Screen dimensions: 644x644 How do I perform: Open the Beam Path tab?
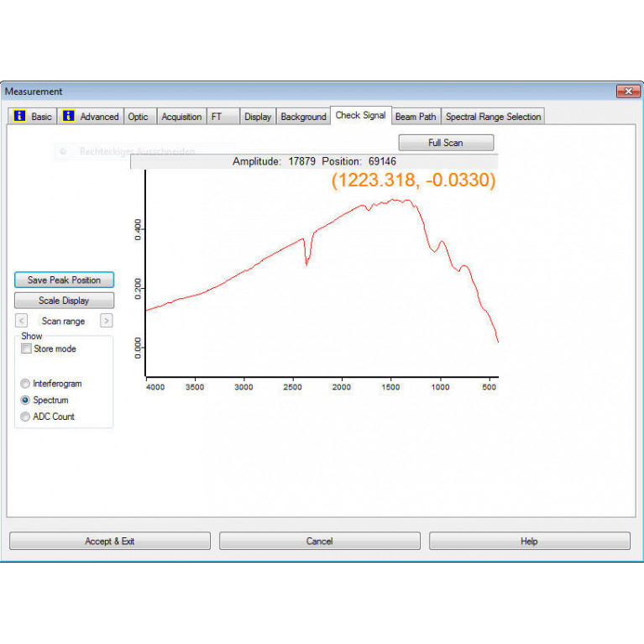tap(416, 117)
